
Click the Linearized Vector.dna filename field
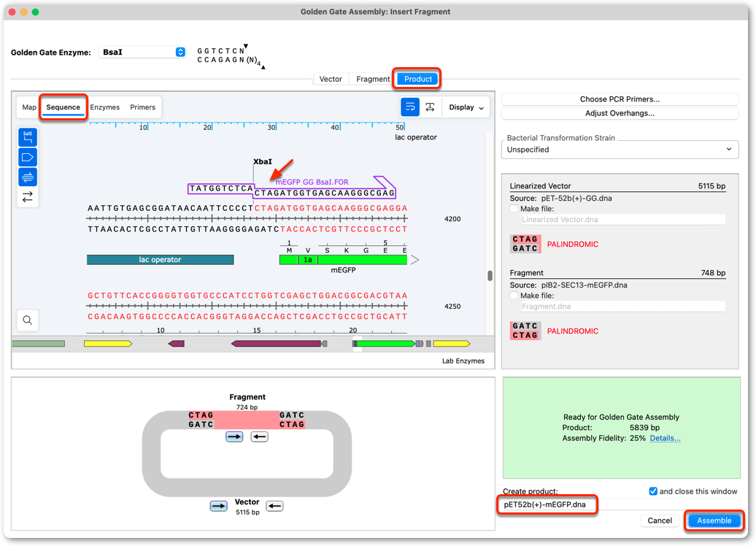tap(623, 220)
